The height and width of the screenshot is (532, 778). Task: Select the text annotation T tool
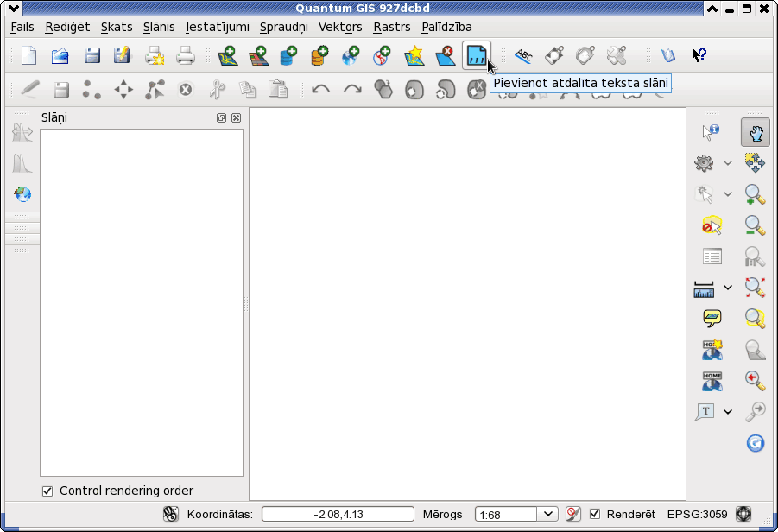(705, 411)
